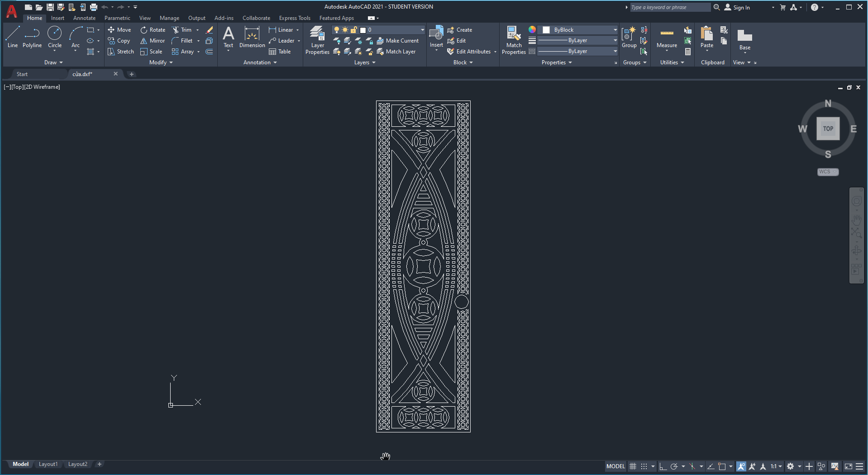Toggle isometric drafting in status bar

692,466
